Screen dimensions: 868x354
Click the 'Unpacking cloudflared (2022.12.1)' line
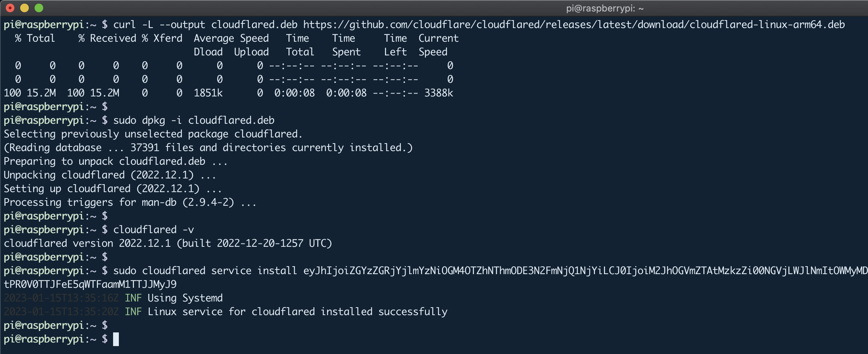tap(110, 175)
